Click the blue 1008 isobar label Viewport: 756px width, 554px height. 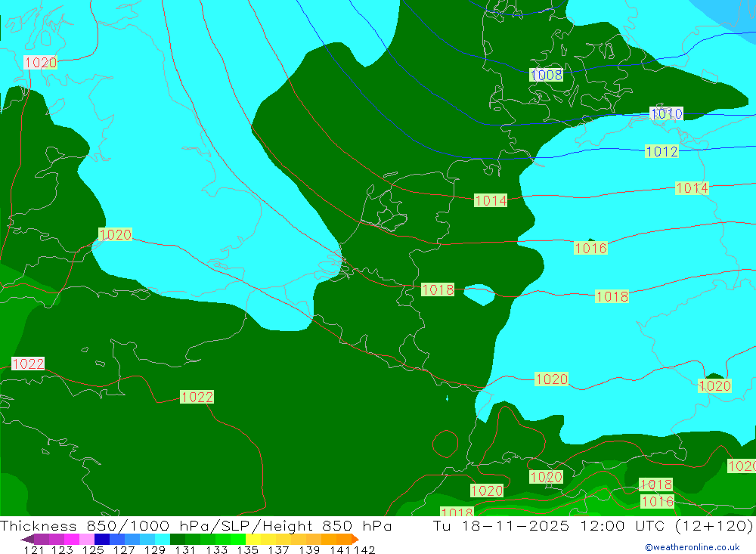coord(547,76)
